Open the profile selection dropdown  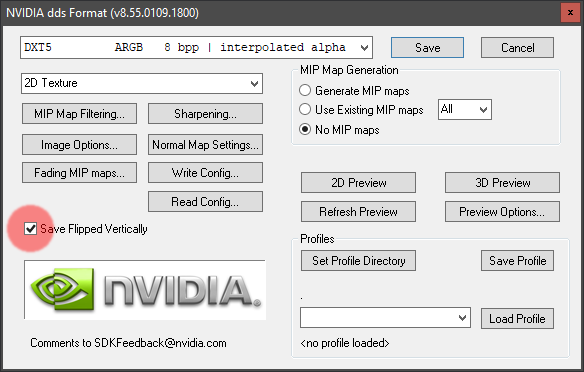tap(385, 318)
